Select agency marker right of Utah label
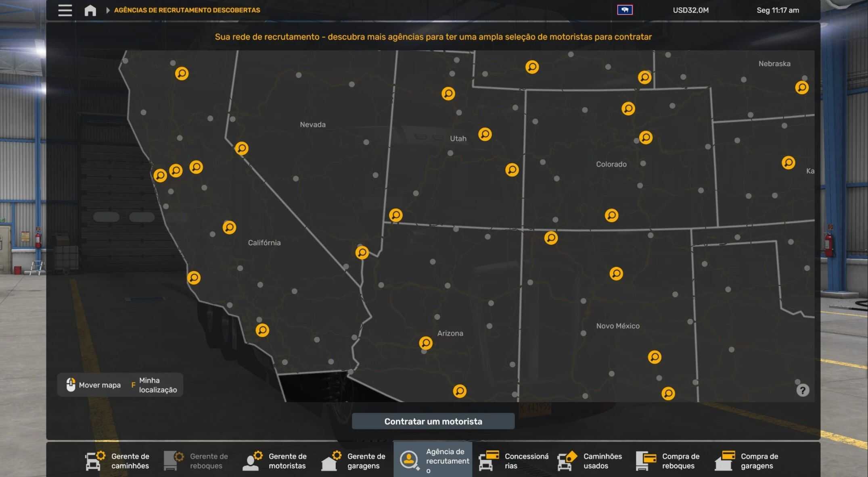This screenshot has height=477, width=868. pos(485,134)
